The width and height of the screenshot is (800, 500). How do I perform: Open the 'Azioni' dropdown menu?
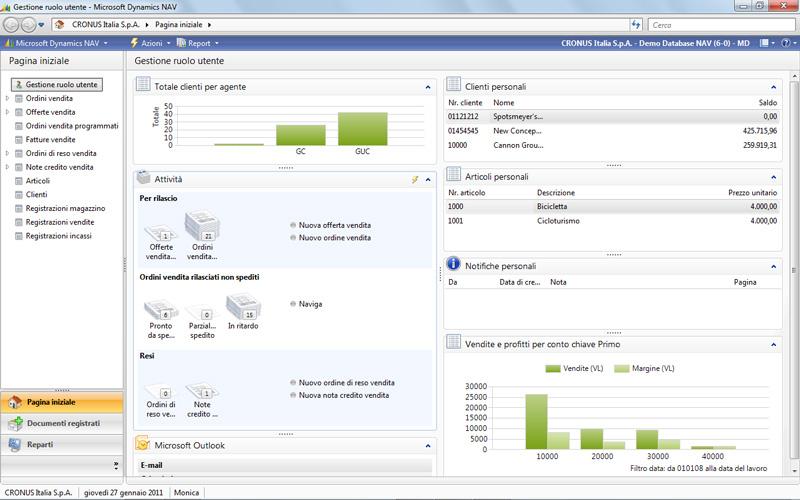[x=151, y=44]
